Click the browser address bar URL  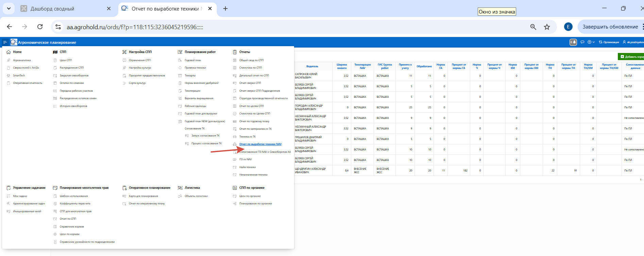point(135,27)
